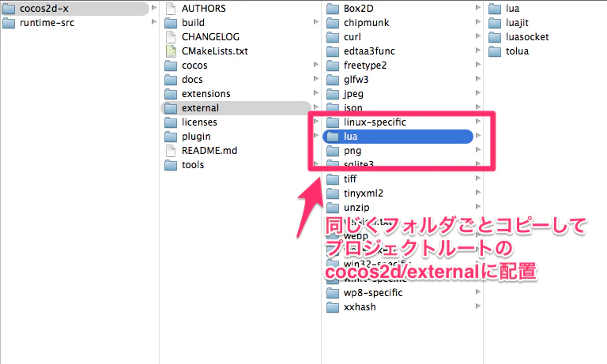Select the CHANGELOG file name
607x364 pixels.
coord(210,37)
